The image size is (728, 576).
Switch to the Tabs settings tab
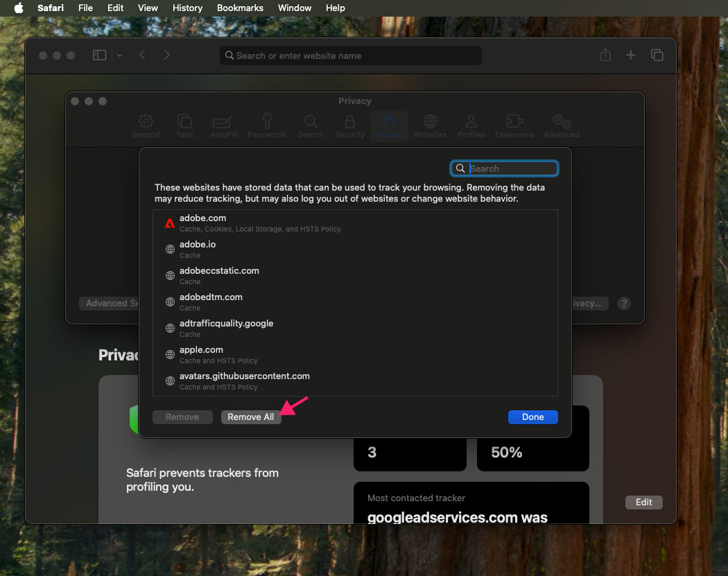coord(184,126)
